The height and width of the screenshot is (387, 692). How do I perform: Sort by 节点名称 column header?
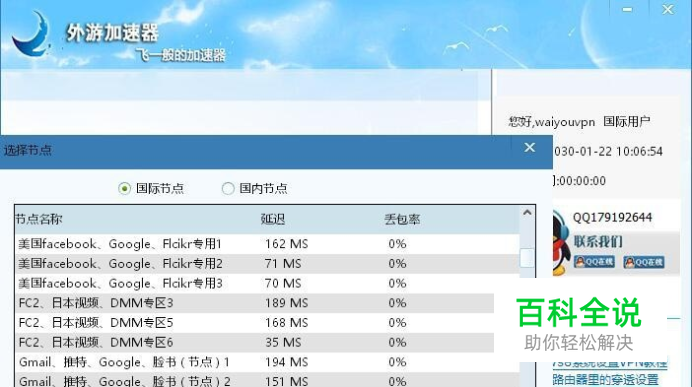tap(39, 219)
